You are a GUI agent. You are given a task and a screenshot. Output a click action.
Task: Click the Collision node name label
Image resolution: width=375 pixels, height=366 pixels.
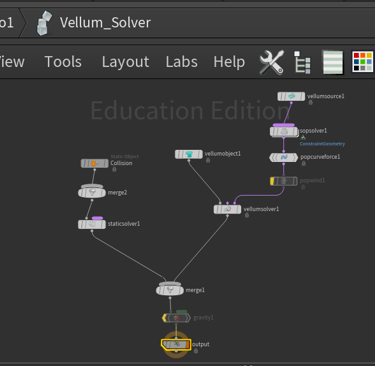click(x=121, y=163)
